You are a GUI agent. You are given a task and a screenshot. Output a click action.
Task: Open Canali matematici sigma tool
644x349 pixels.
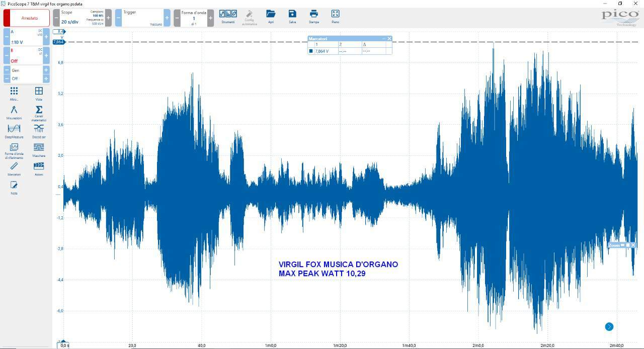[x=39, y=113]
